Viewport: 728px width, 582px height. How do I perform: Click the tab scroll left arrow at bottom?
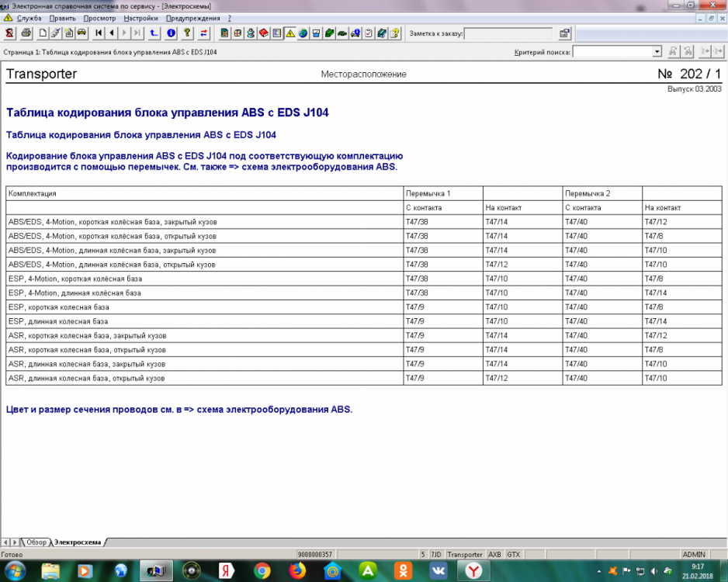coord(5,542)
